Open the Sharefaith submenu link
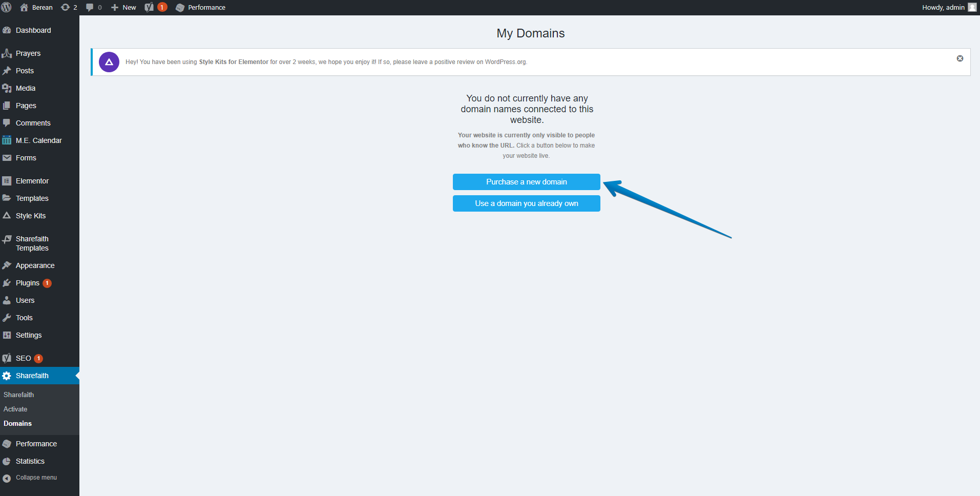Screen dimensions: 980x496 click(x=19, y=395)
